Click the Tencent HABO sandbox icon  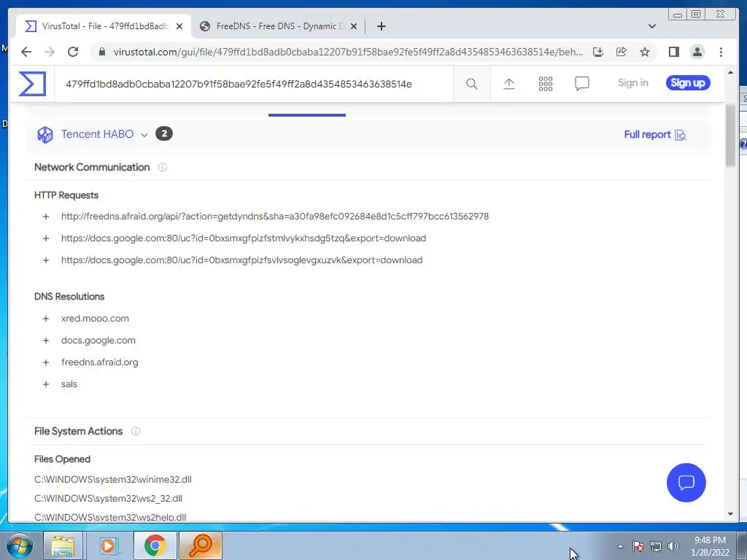(x=45, y=135)
